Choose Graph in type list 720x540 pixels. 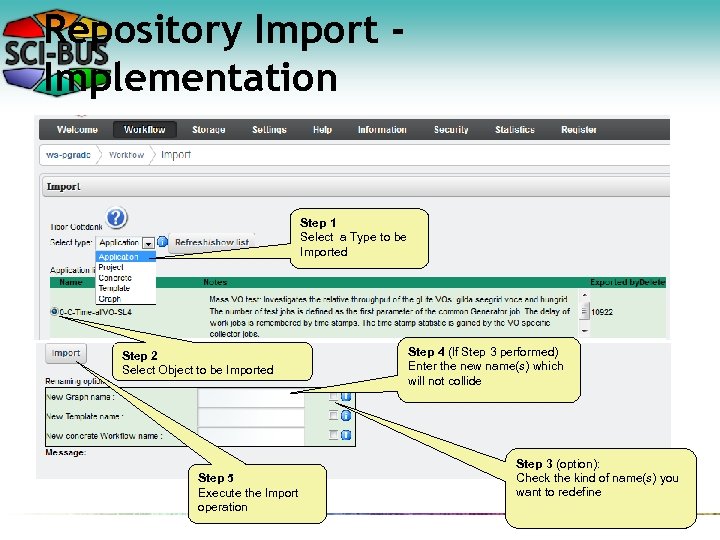tap(126, 299)
